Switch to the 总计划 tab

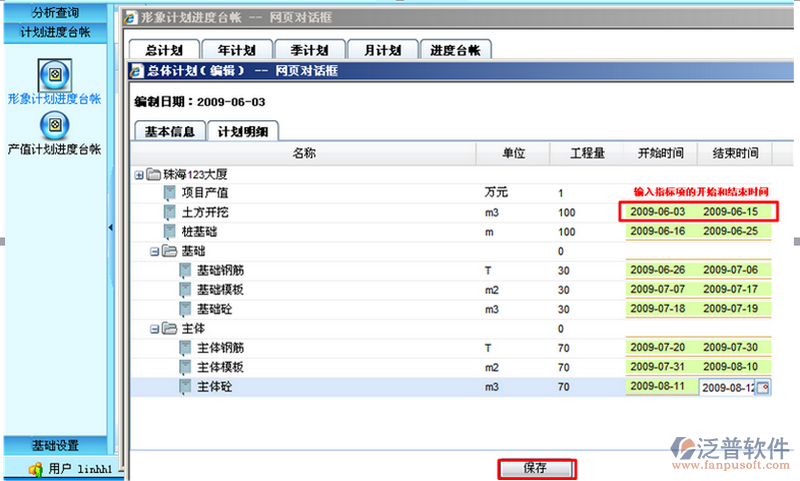coord(164,50)
